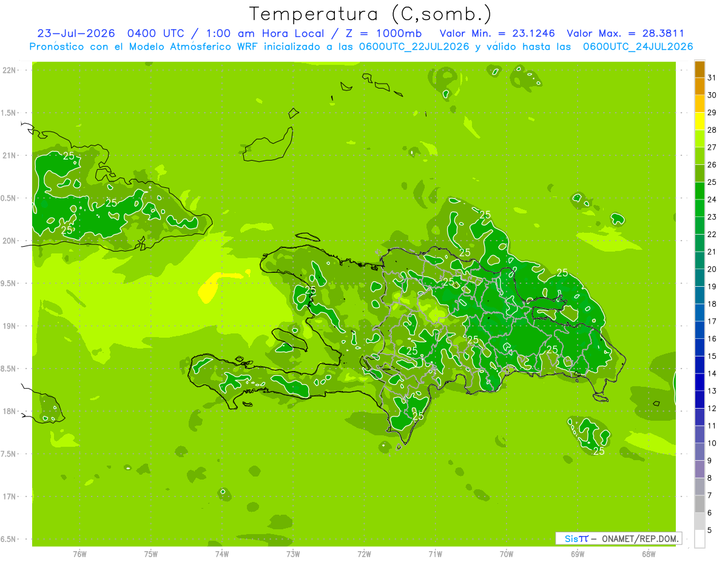Click the '19N' latitude label
This screenshot has width=728, height=562.
click(8, 326)
